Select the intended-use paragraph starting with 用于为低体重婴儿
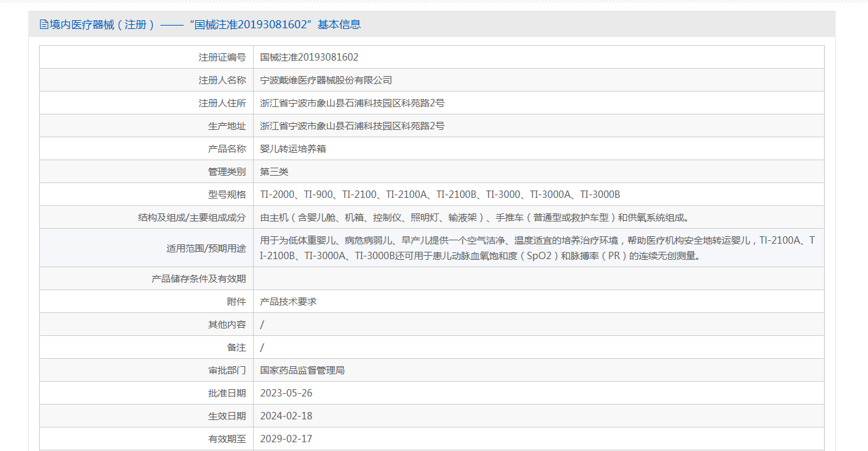 pyautogui.click(x=538, y=248)
